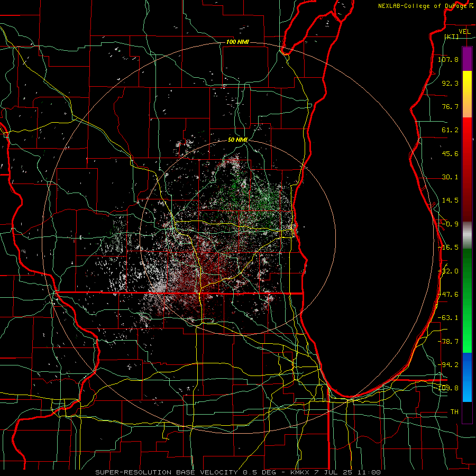Select the red segment of the color bar

[x=467, y=169]
